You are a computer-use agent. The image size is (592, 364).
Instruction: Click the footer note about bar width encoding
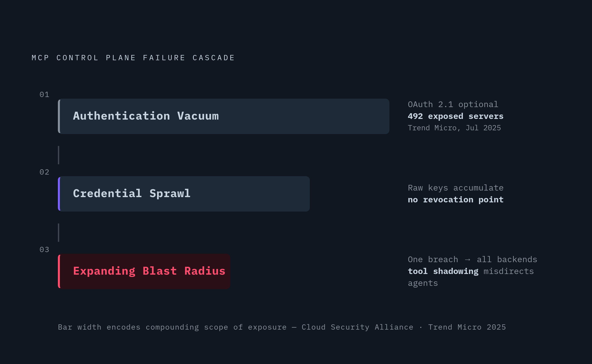coord(282,327)
